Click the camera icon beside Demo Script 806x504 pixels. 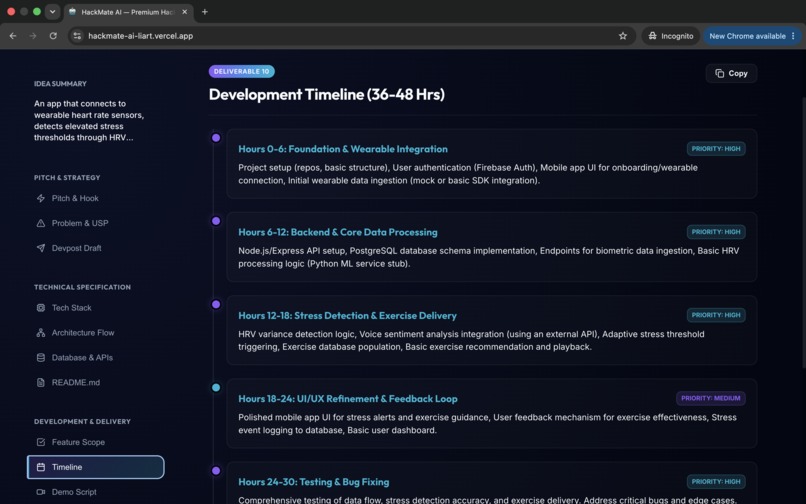[x=41, y=492]
